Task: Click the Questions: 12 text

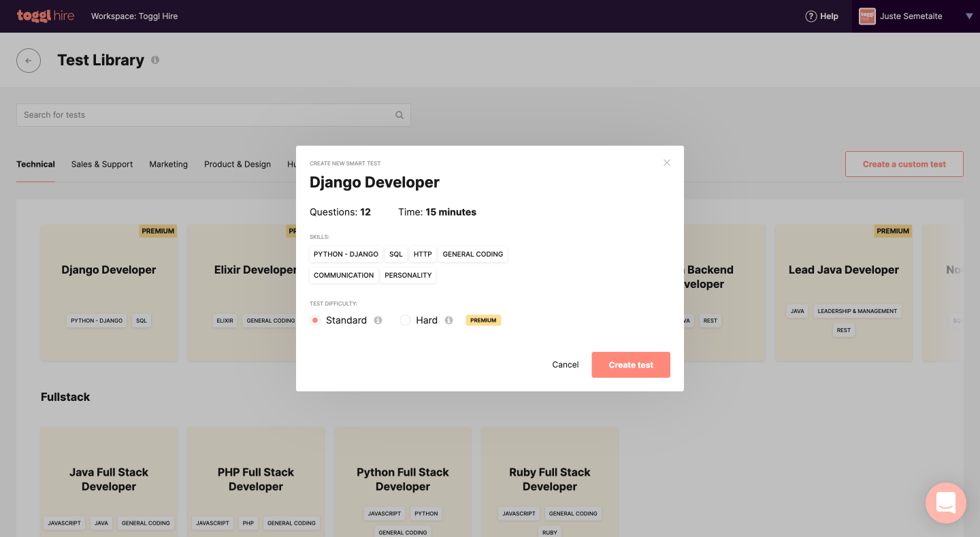Action: point(340,212)
